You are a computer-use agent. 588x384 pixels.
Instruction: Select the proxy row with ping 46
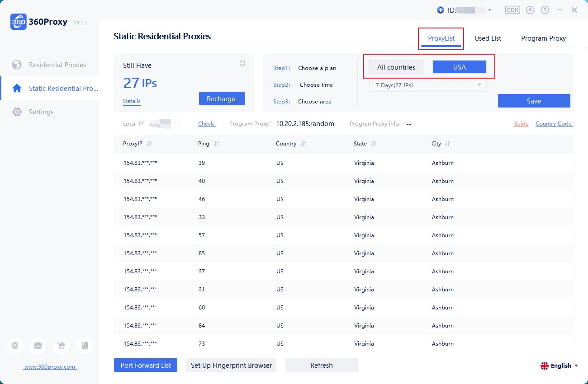pyautogui.click(x=344, y=199)
